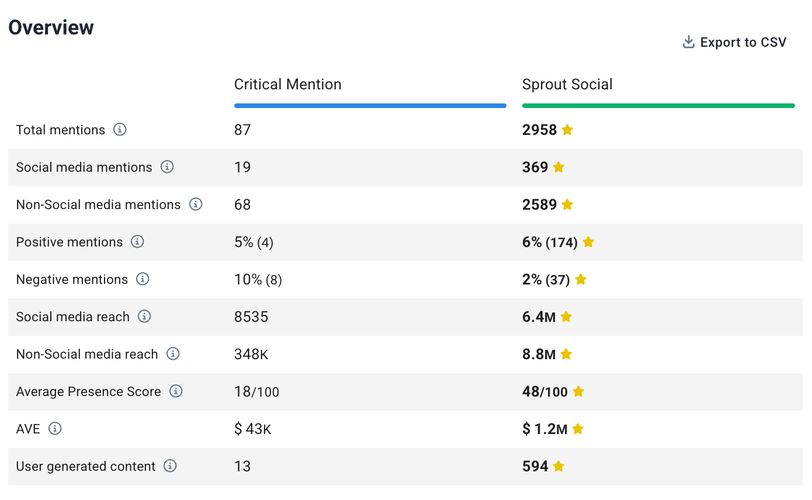Open info icon for Average Presence Score
The image size is (812, 500).
click(176, 391)
